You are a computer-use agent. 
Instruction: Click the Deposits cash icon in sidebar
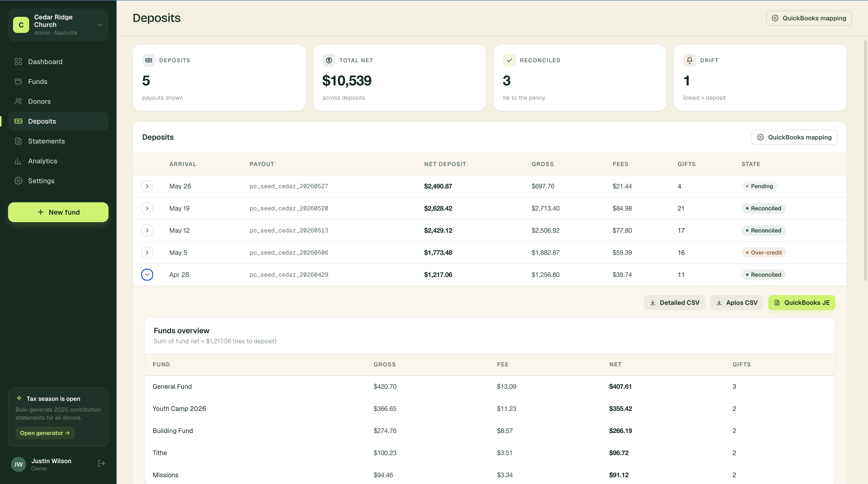(18, 121)
